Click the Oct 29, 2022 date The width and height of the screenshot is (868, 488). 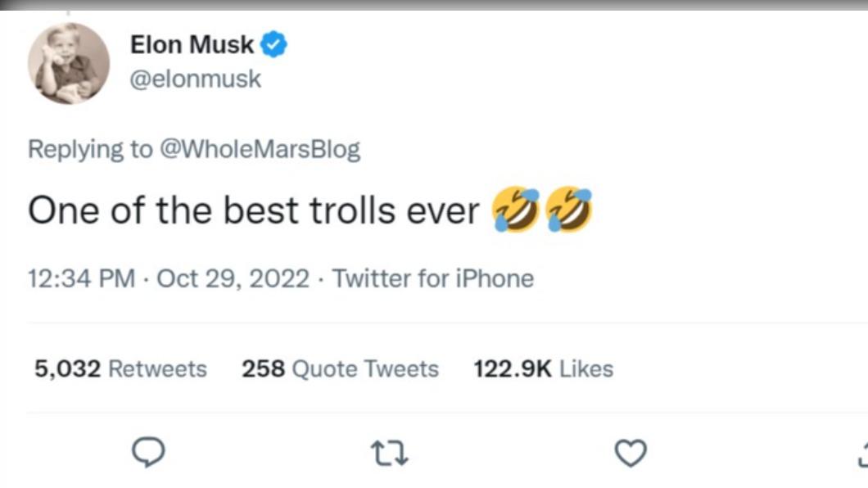point(233,278)
